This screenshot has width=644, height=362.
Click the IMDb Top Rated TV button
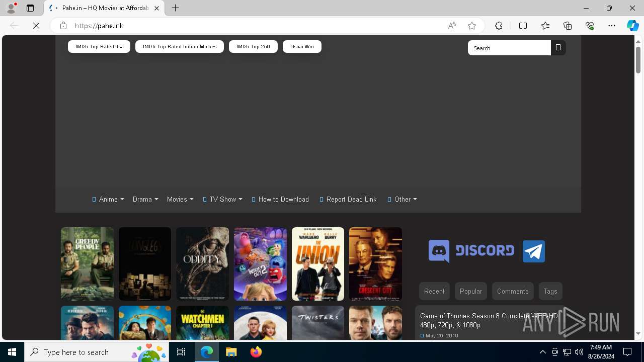click(99, 47)
